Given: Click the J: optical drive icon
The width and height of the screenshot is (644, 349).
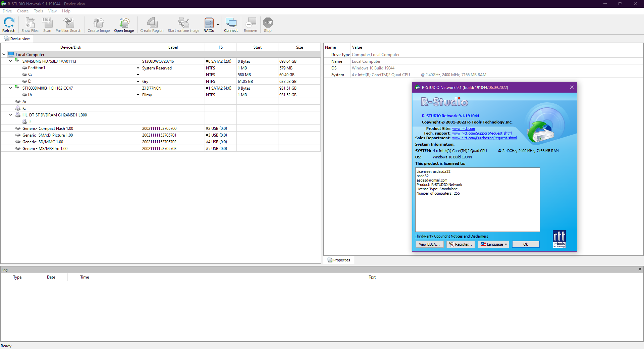Looking at the screenshot, I should coord(24,121).
